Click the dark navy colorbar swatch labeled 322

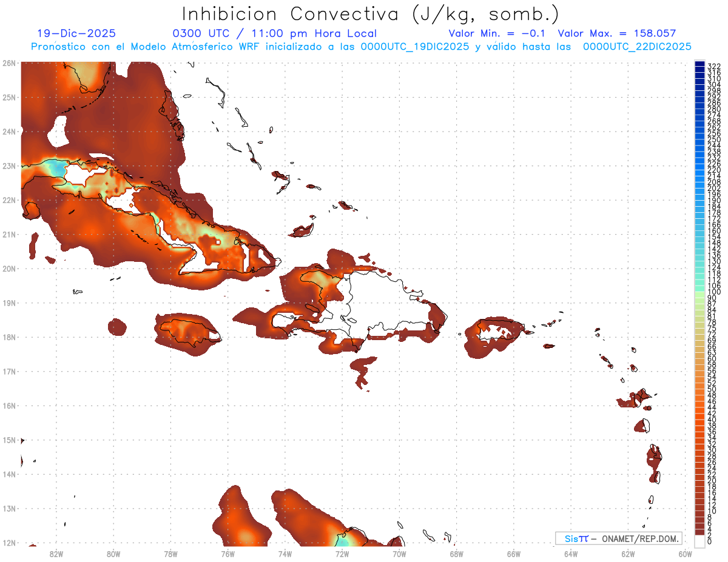700,64
